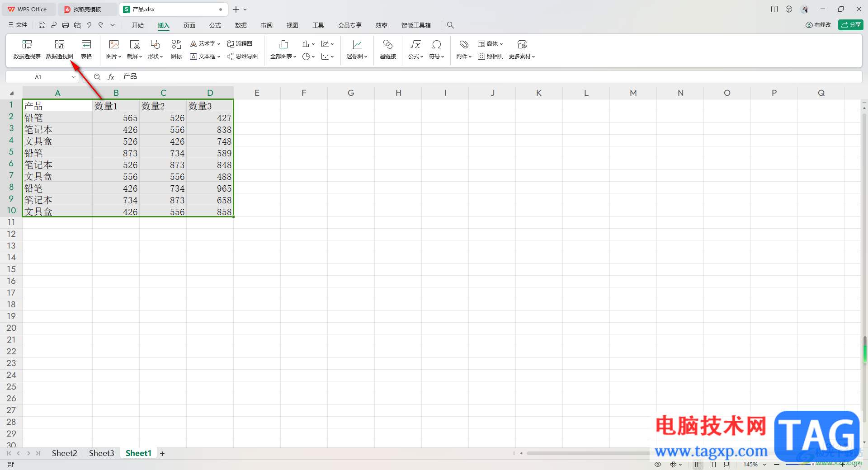
Task: Insert a table with the 表格 icon
Action: coord(86,49)
